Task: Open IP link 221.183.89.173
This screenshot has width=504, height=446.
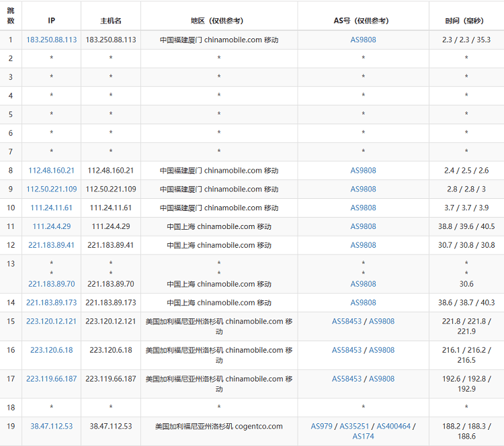Action: tap(52, 303)
